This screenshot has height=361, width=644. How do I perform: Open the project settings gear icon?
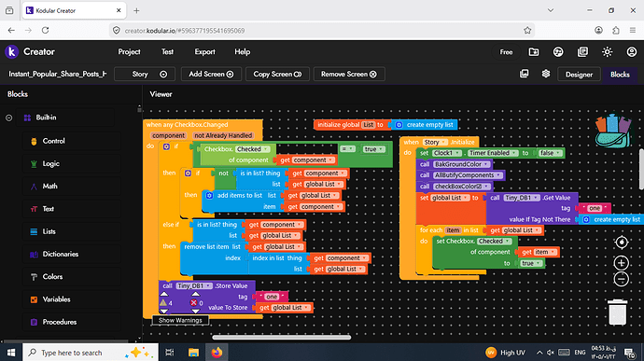point(545,74)
